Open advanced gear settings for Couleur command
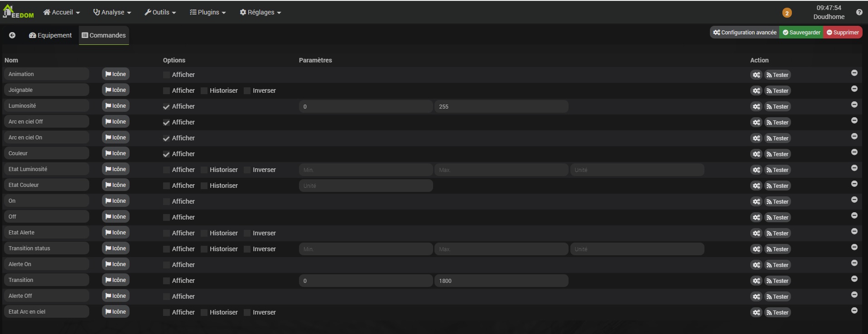This screenshot has width=868, height=334. (756, 154)
